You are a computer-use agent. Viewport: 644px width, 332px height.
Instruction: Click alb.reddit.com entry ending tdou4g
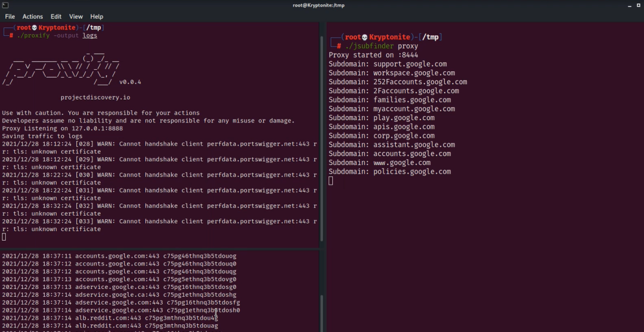(x=110, y=318)
